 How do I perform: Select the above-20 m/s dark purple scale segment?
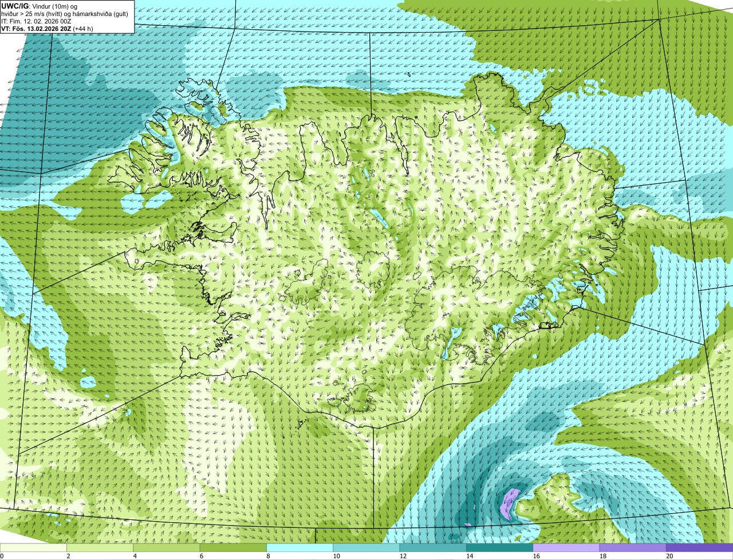(x=700, y=547)
